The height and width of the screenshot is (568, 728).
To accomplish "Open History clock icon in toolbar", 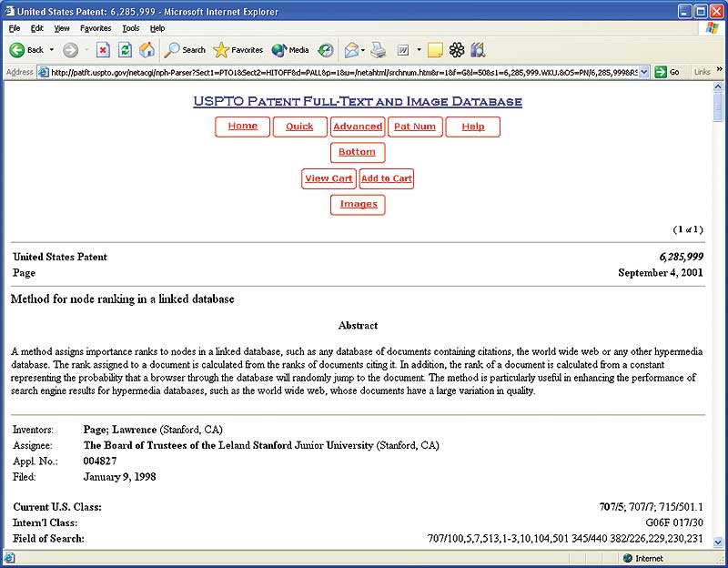I will pyautogui.click(x=326, y=50).
